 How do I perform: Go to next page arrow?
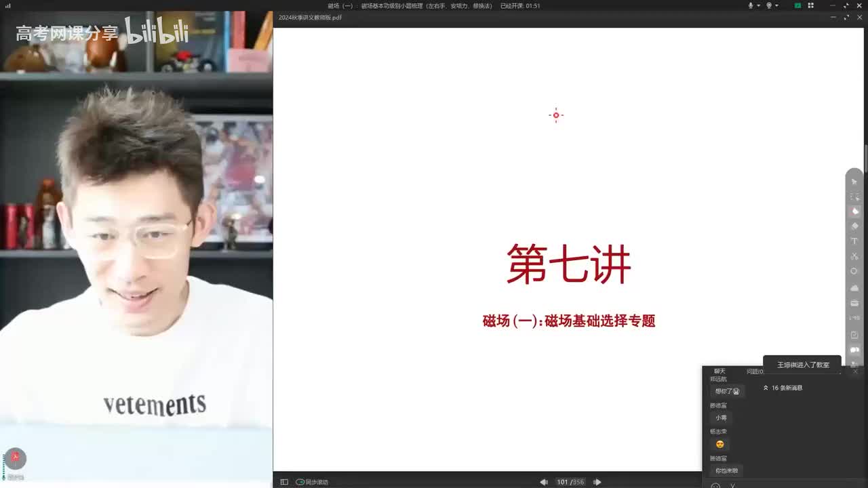(x=597, y=482)
